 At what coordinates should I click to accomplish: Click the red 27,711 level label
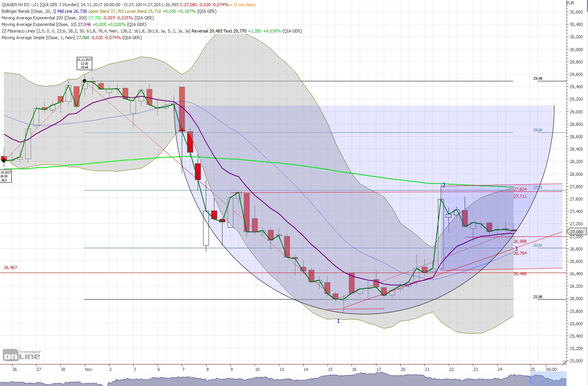(520, 197)
